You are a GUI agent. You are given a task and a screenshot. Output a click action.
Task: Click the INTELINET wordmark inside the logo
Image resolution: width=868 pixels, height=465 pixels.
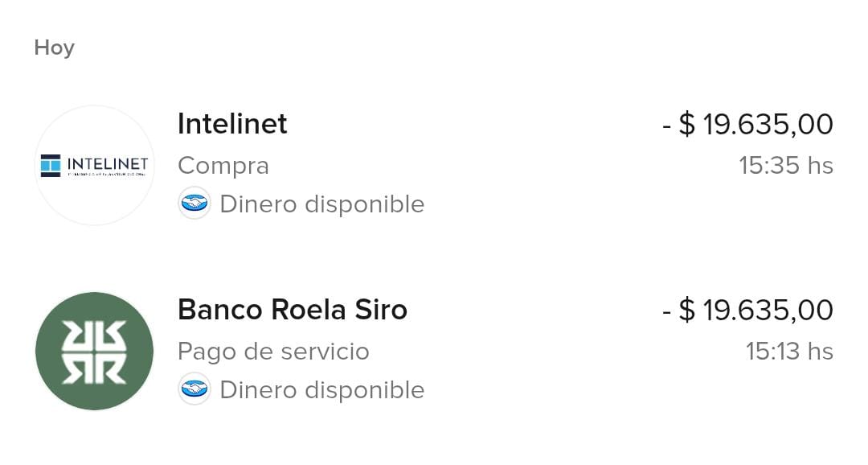coord(108,164)
